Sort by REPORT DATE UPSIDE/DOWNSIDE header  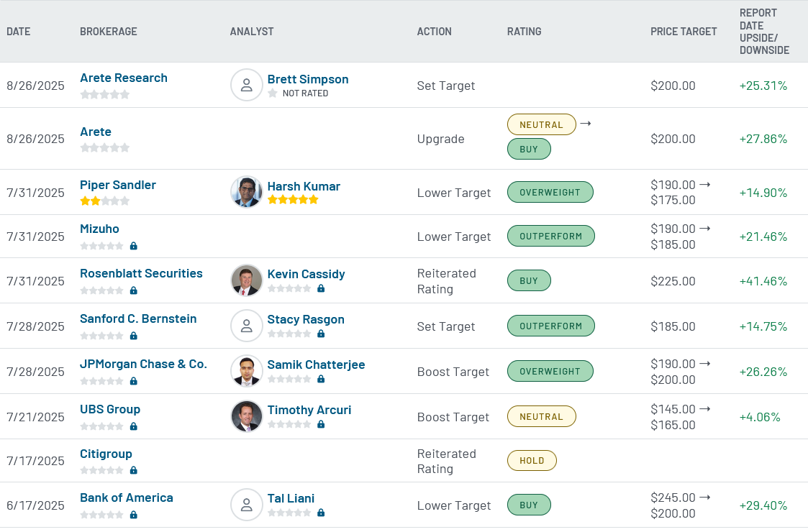[765, 32]
